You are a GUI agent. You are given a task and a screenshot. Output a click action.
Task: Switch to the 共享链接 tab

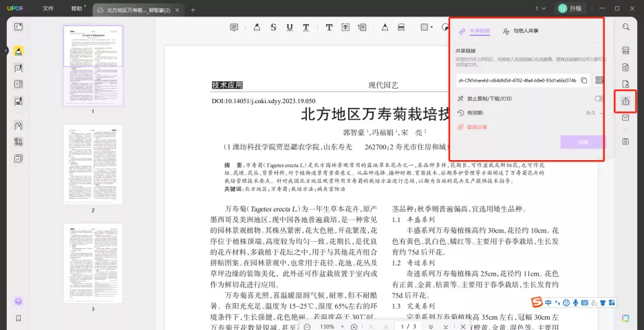(475, 31)
